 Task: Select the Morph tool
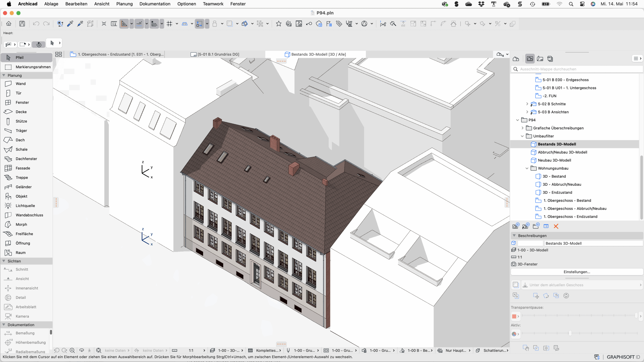(26, 224)
